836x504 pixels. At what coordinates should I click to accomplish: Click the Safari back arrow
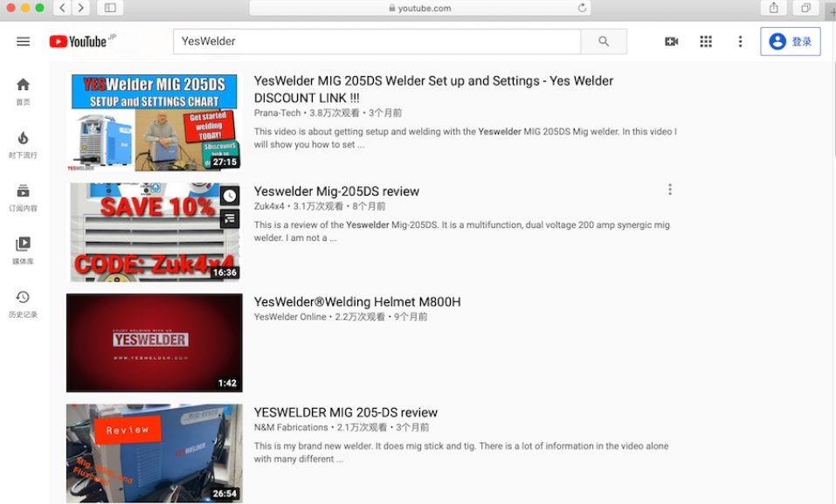point(62,8)
